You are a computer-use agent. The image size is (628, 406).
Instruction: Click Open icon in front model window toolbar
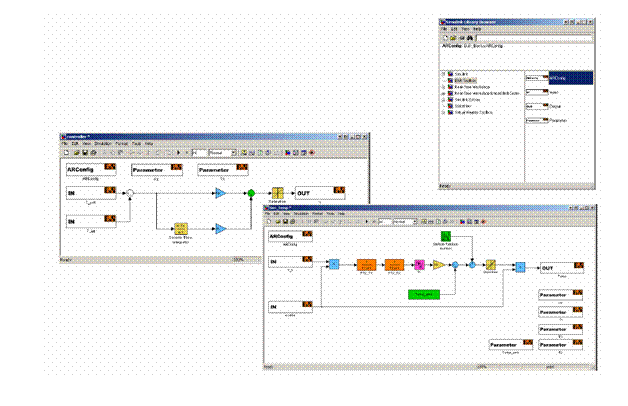coord(278,221)
